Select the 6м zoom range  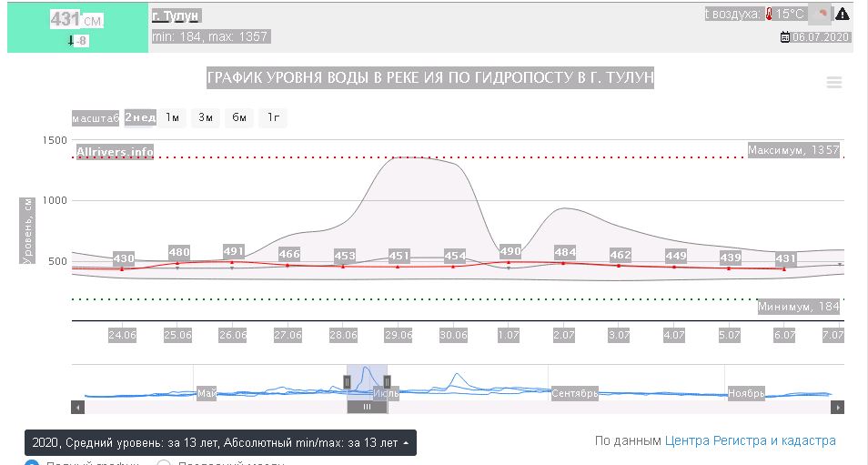(x=239, y=117)
